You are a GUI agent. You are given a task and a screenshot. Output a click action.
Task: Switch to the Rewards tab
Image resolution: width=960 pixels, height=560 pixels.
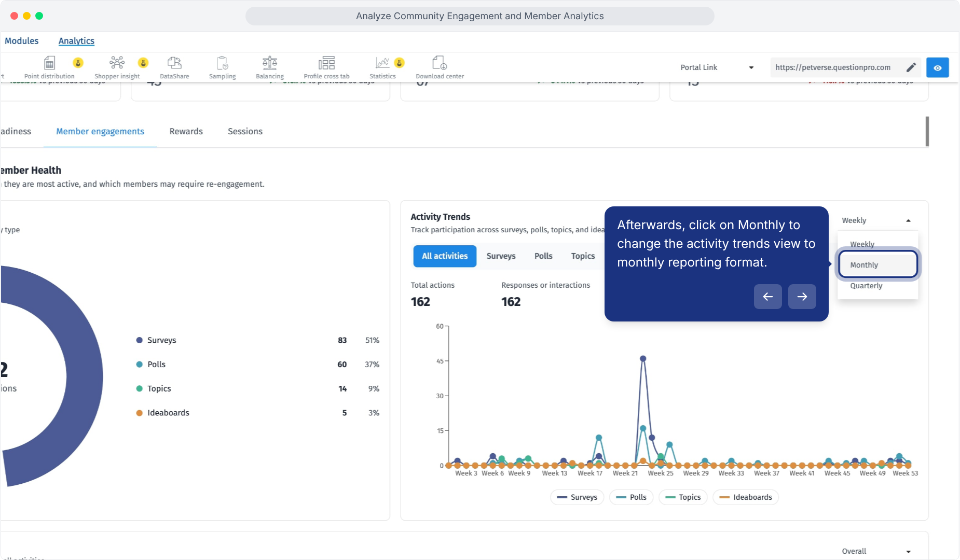[x=186, y=132]
